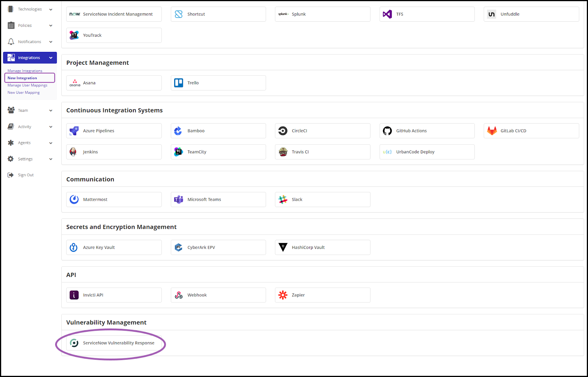Viewport: 588px width, 377px height.
Task: Select the Jenkins integration icon
Action: click(74, 152)
